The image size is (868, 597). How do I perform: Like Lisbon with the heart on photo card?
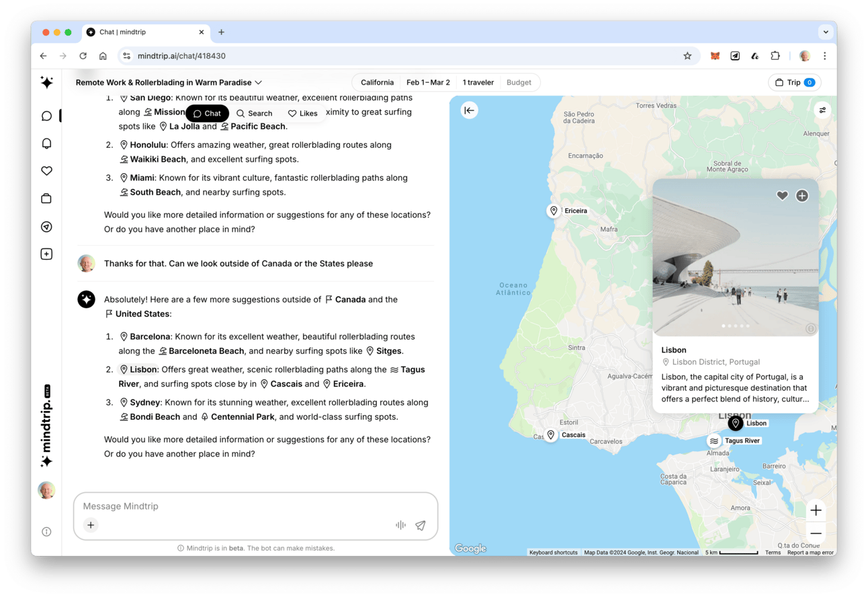pos(782,195)
